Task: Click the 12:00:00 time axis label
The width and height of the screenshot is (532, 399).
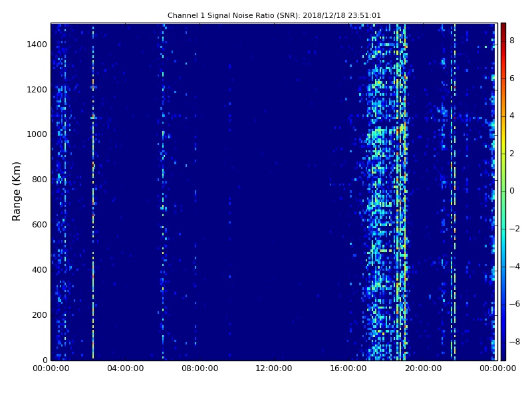Action: [274, 368]
